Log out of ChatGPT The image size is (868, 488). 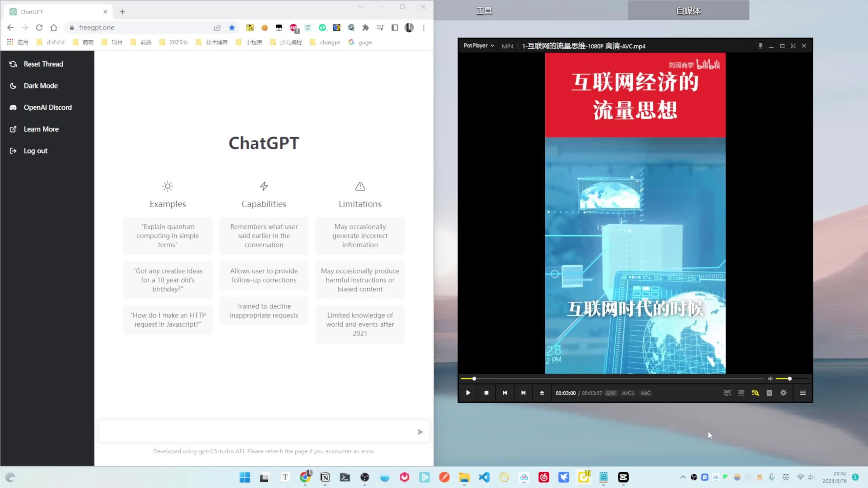point(35,151)
